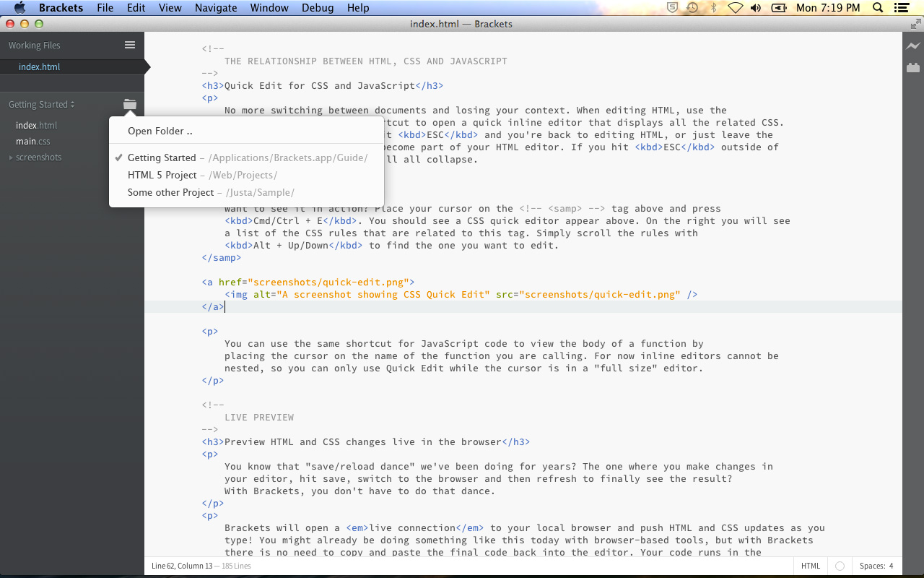Expand the screenshots folder
Viewport: 924px width, 578px height.
[x=11, y=158]
